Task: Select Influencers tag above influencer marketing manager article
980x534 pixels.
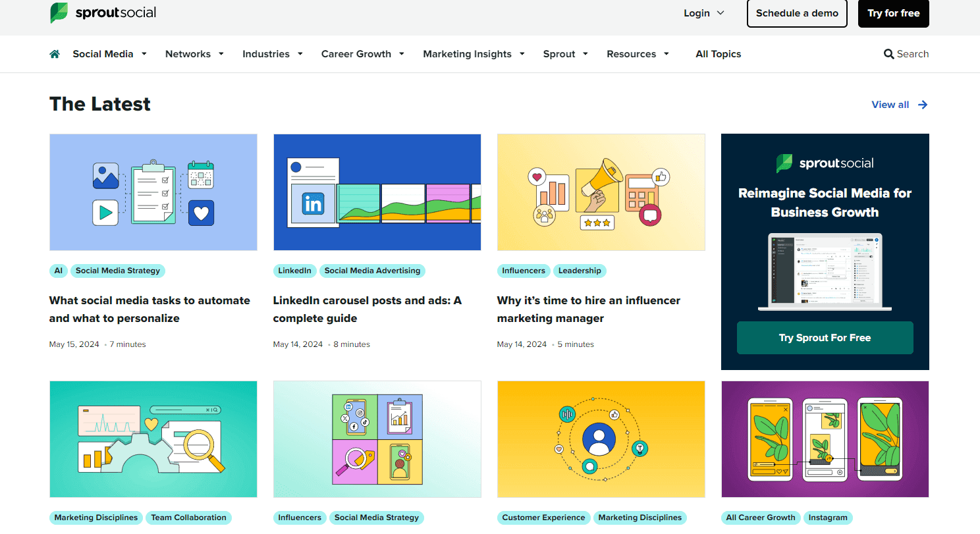Action: pos(524,271)
